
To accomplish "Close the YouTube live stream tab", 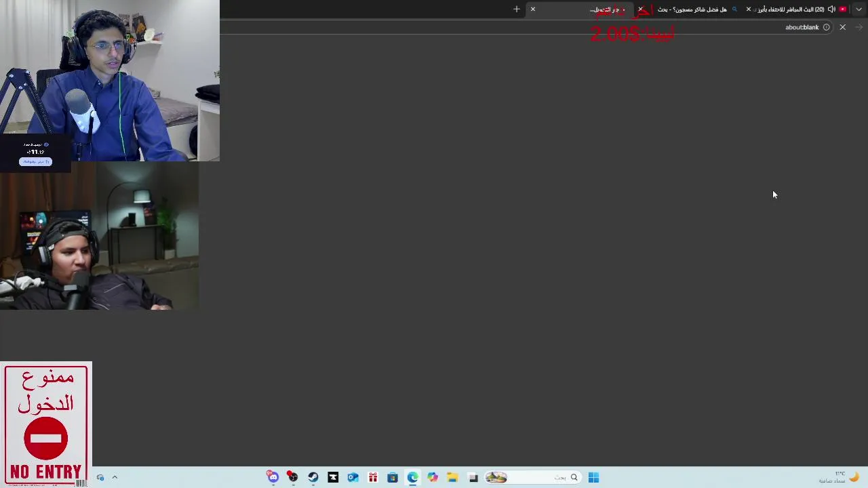I will 749,9.
